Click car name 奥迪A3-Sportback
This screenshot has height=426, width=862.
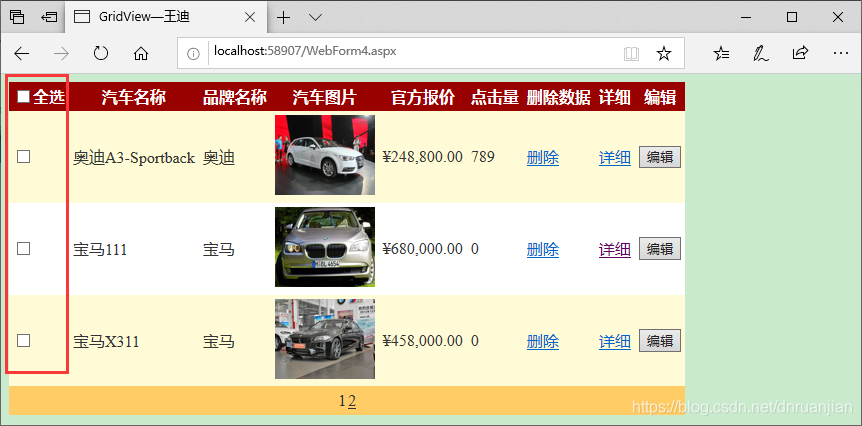tap(134, 158)
